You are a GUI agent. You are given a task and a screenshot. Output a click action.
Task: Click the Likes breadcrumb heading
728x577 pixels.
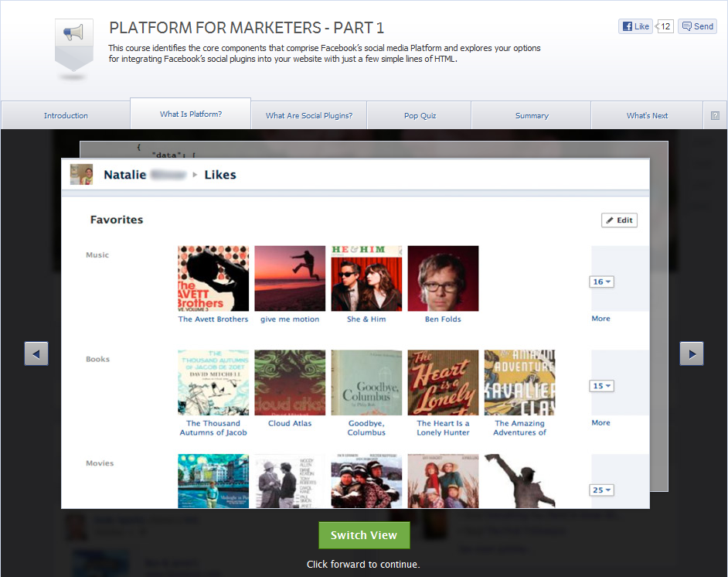click(220, 175)
